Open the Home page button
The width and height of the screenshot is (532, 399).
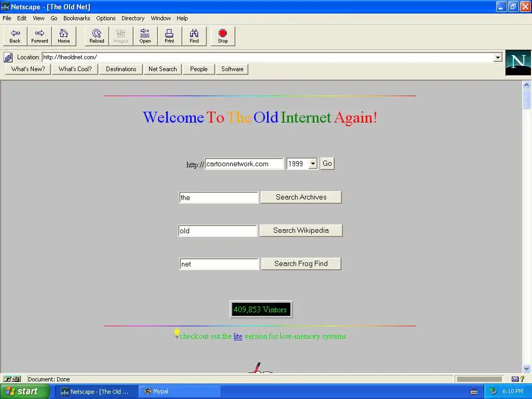[x=63, y=36]
